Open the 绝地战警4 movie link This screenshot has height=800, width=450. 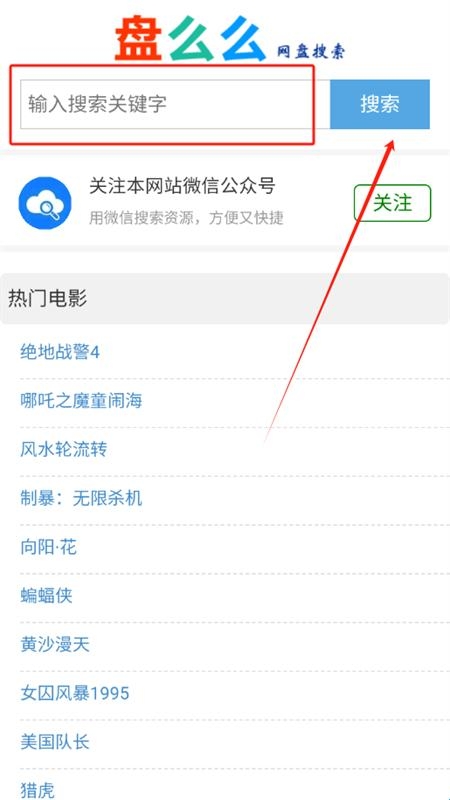pos(60,352)
